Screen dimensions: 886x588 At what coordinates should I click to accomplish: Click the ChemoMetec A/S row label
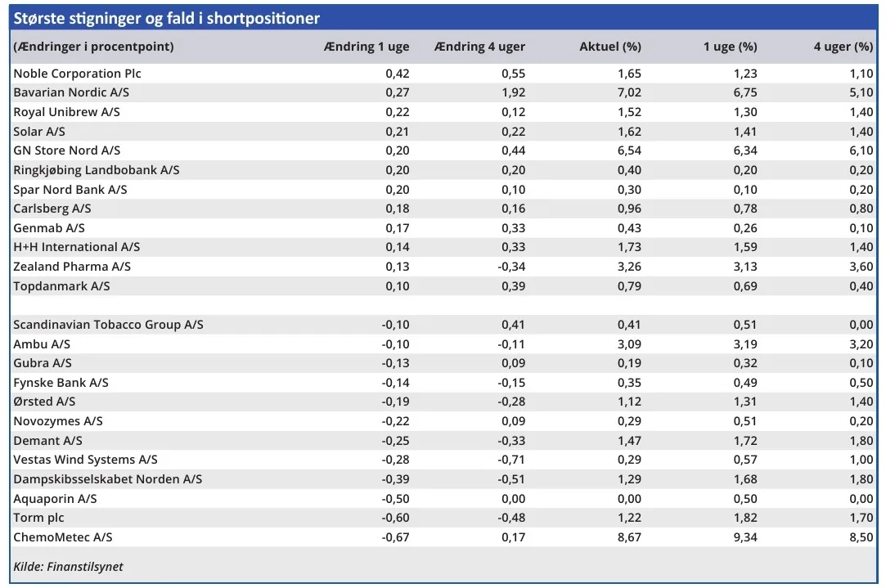(x=63, y=537)
